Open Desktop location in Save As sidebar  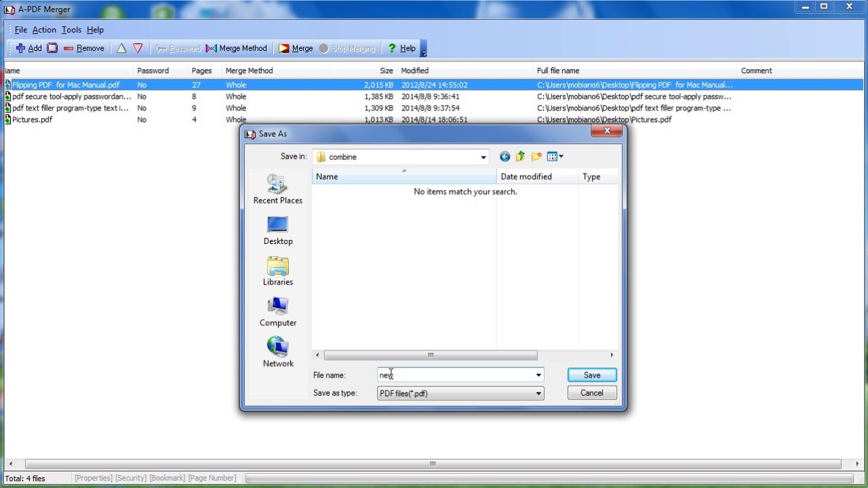pos(278,230)
